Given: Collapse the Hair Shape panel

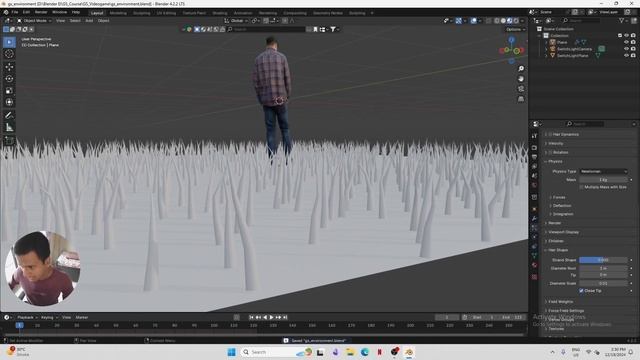Looking at the screenshot, I should point(558,250).
